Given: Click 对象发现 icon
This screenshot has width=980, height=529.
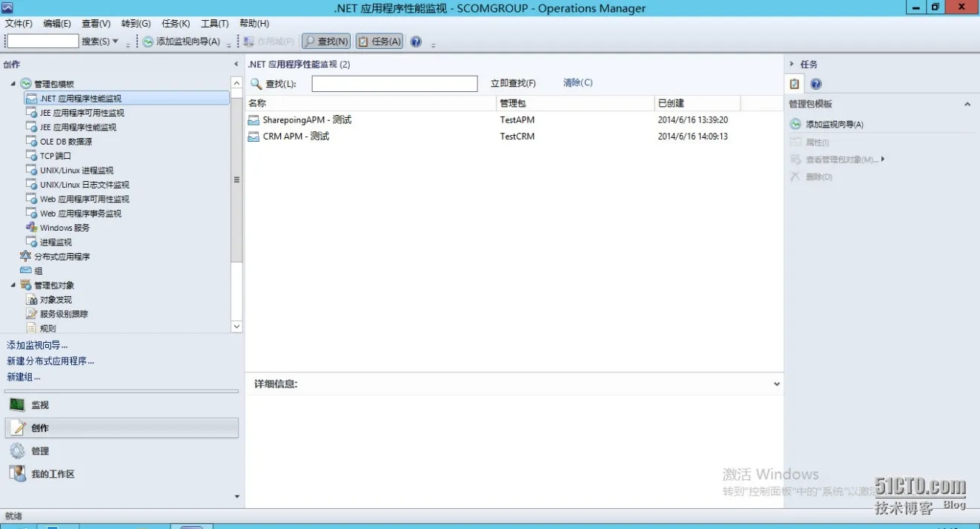Looking at the screenshot, I should point(32,300).
